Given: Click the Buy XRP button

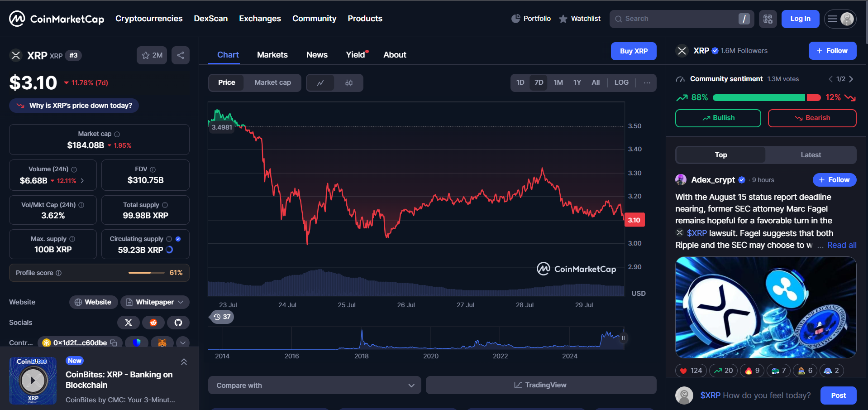Looking at the screenshot, I should click(634, 51).
